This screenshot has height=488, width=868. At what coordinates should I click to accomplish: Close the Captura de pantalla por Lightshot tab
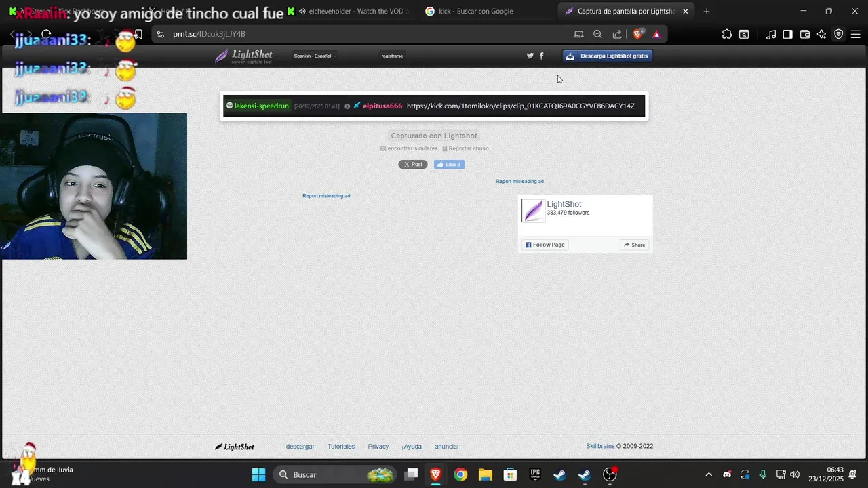coord(685,11)
